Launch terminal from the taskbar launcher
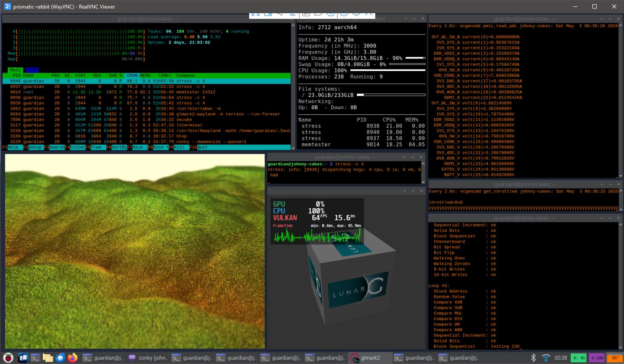624x364 pixels. pyautogui.click(x=35, y=358)
